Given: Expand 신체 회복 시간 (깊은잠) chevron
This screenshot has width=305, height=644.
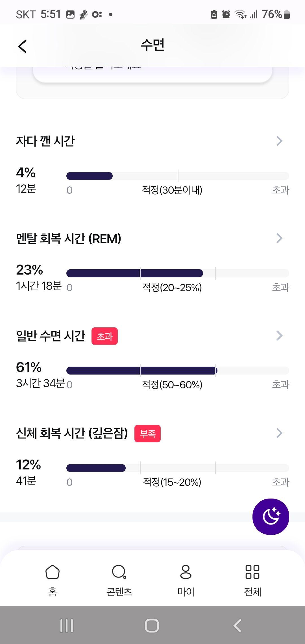Looking at the screenshot, I should pos(279,433).
